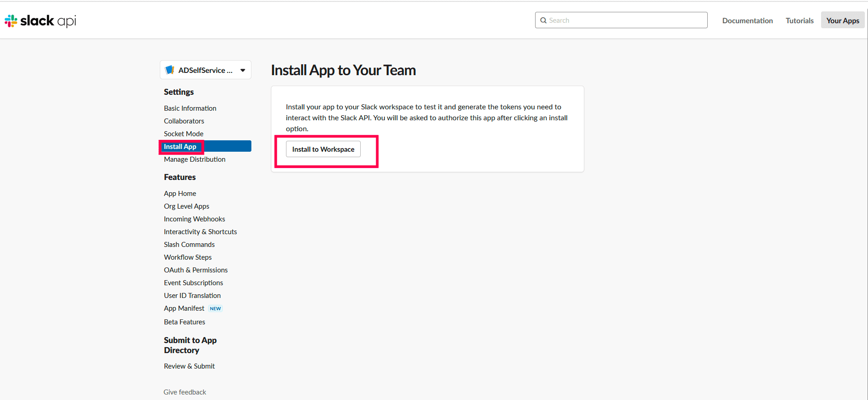Click the NEW badge beside App Manifest
This screenshot has width=868, height=400.
[215, 308]
